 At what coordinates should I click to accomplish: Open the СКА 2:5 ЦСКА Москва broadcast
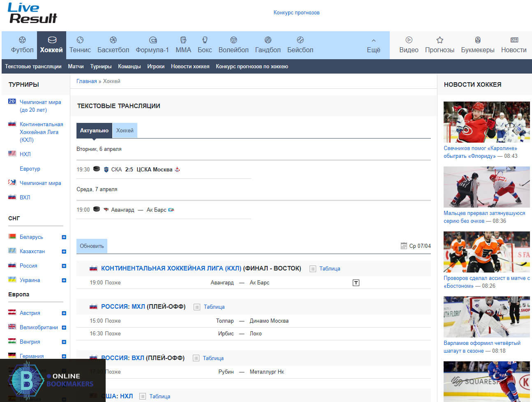point(142,169)
